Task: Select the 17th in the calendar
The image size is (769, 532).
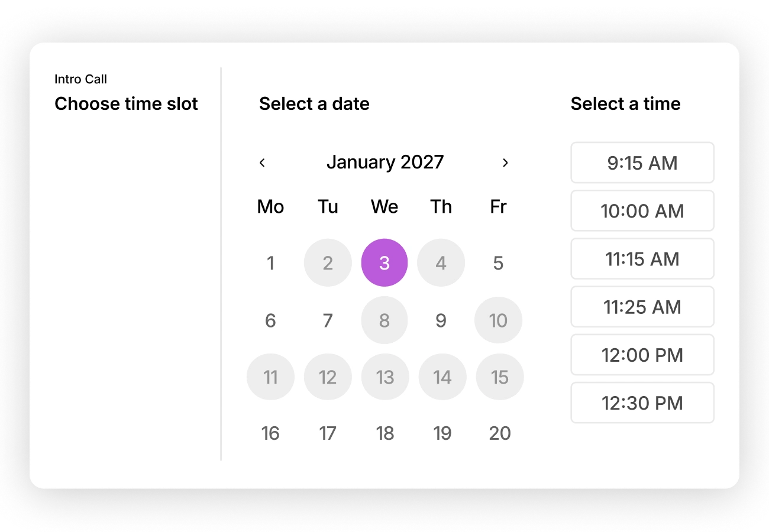Action: coord(328,433)
